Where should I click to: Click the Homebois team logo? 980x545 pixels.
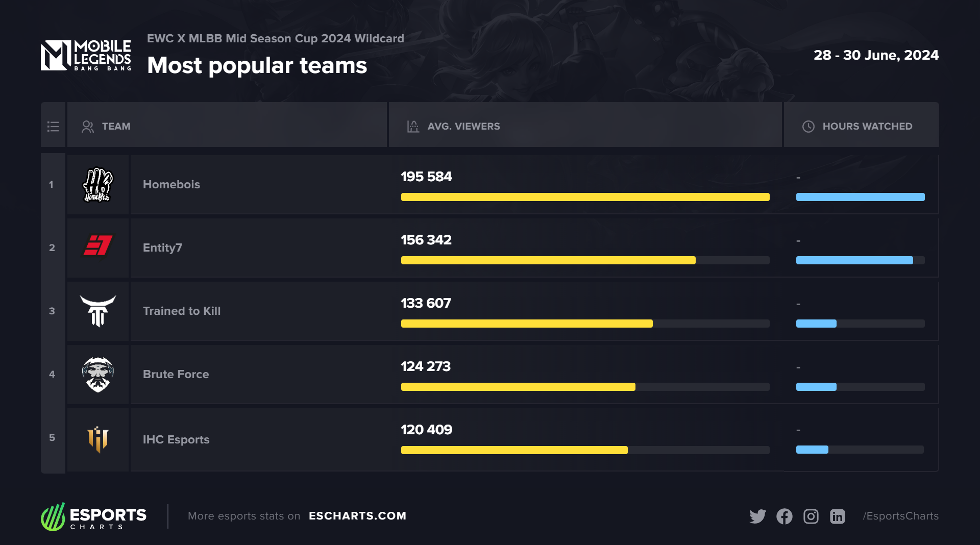click(97, 185)
